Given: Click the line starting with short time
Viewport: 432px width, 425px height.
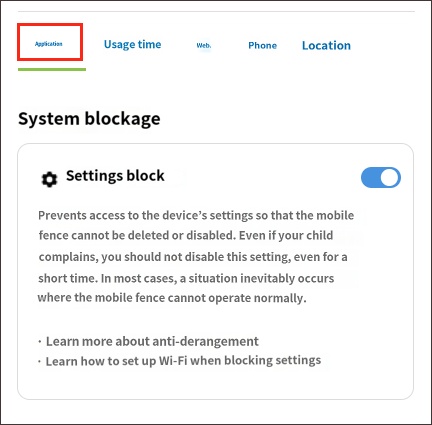Looking at the screenshot, I should pyautogui.click(x=186, y=278).
